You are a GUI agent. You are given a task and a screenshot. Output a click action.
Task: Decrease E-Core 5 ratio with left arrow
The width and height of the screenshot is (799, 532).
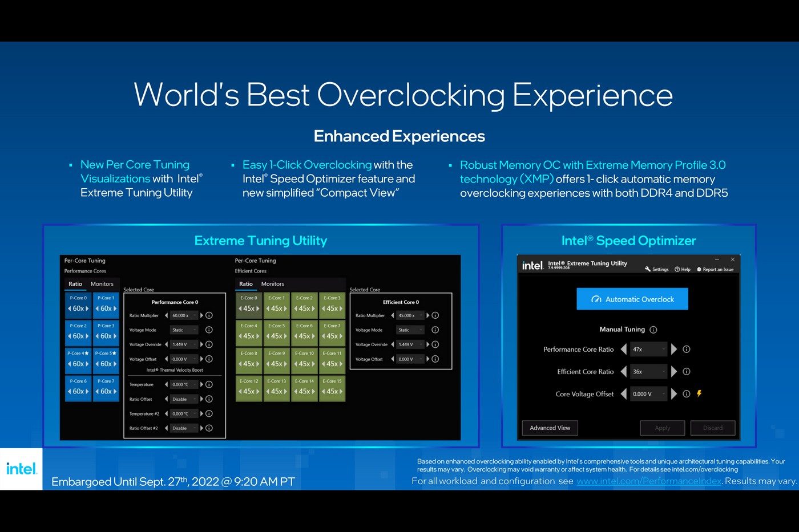click(268, 336)
